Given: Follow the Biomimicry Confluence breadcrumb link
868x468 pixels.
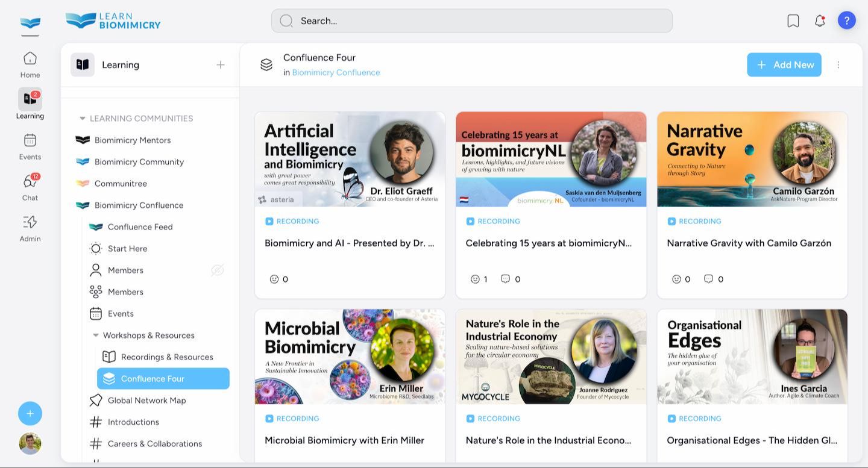Looking at the screenshot, I should 336,72.
